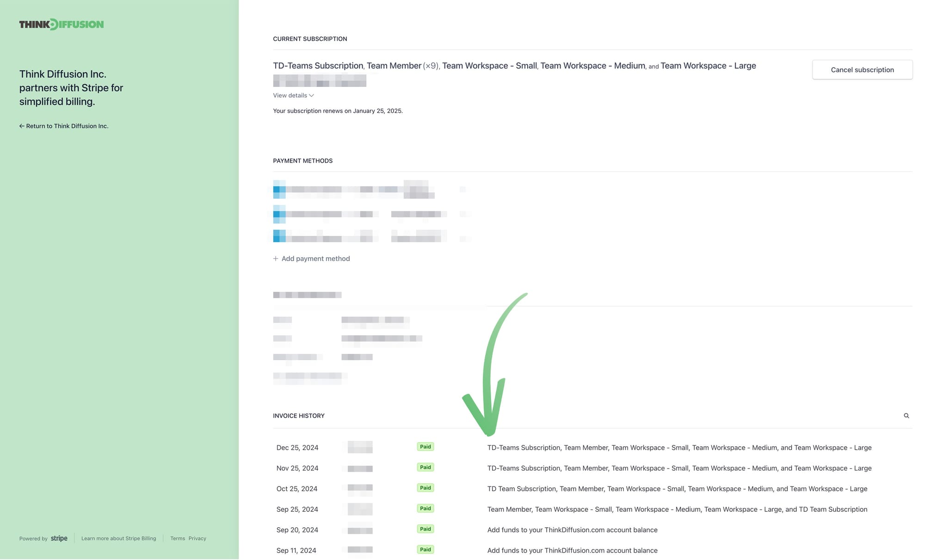Open the Nov 25, 2024 invoice

297,468
